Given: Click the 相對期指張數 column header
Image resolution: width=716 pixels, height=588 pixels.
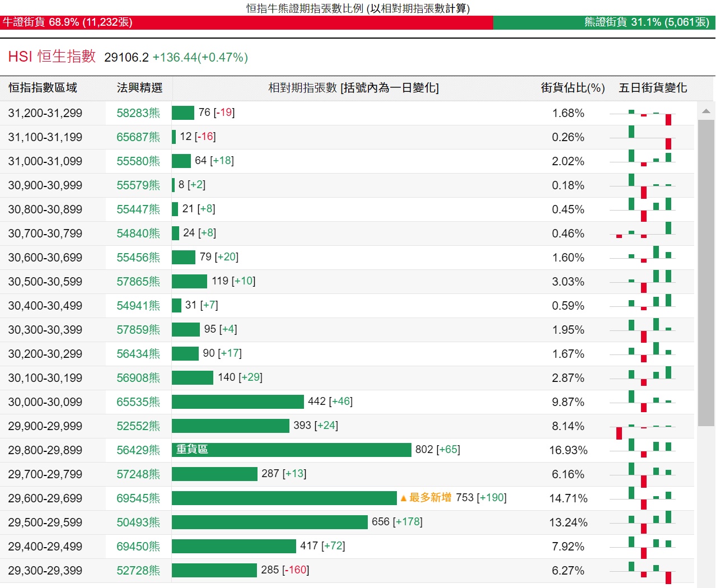Looking at the screenshot, I should pos(353,88).
